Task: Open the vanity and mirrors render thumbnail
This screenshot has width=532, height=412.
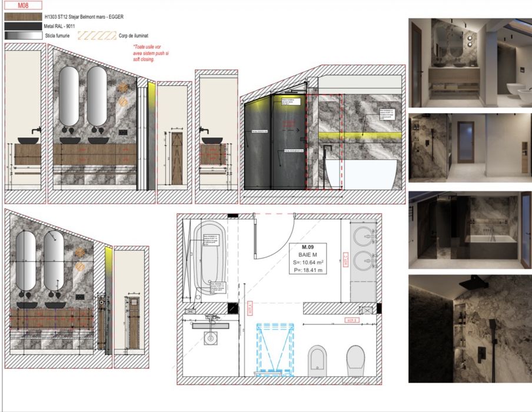Action: (x=470, y=63)
